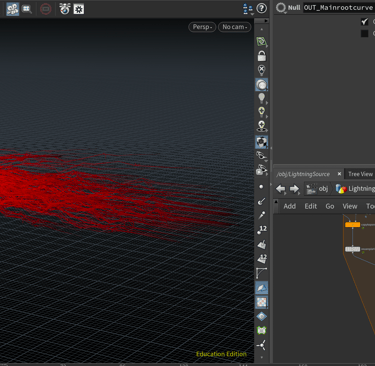The height and width of the screenshot is (366, 375).
Task: Expand the viewport layout options dropdown
Action: 248,9
